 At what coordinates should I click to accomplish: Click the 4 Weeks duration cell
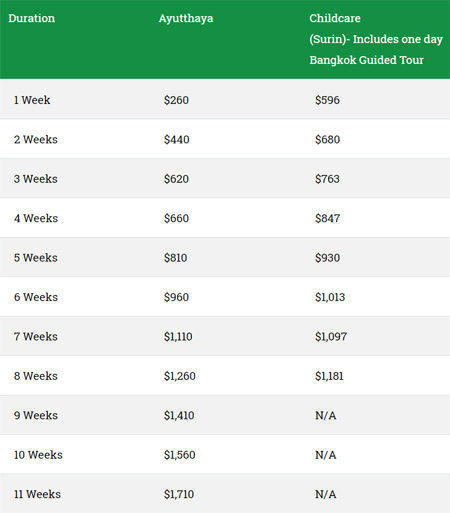[36, 218]
